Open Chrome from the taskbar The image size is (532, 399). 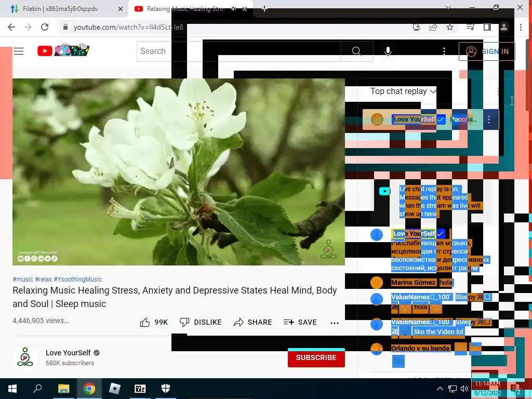89,389
